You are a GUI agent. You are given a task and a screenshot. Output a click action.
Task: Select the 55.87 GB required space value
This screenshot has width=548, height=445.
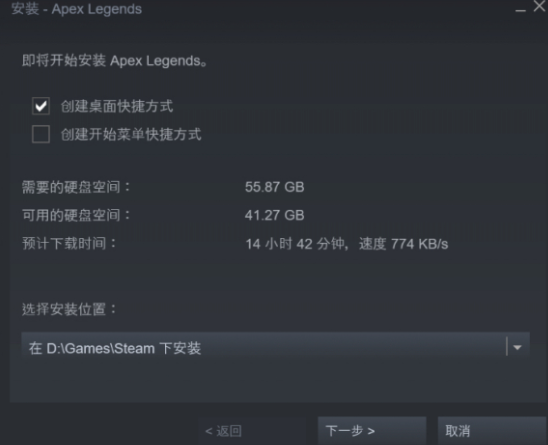[274, 187]
